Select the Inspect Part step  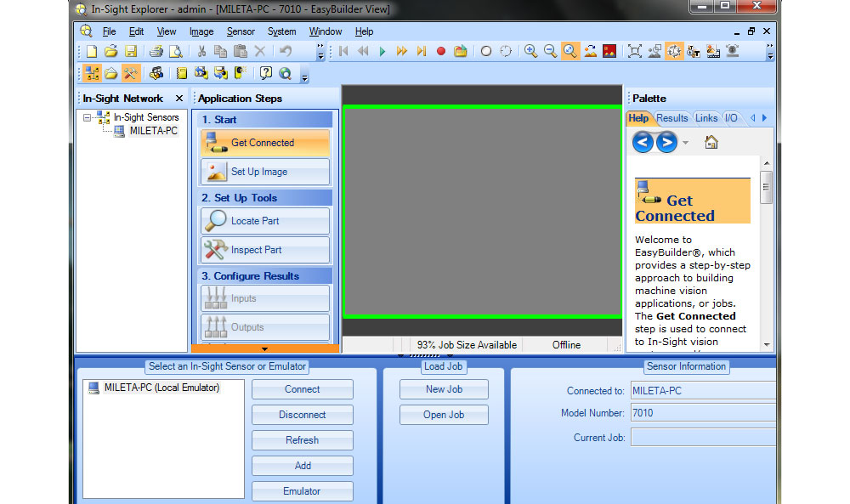[x=265, y=250]
